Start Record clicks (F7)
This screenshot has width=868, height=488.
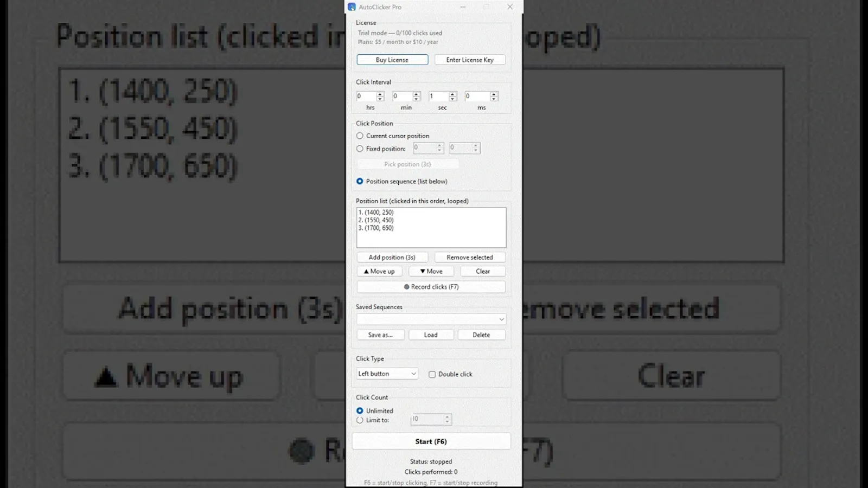(x=431, y=287)
